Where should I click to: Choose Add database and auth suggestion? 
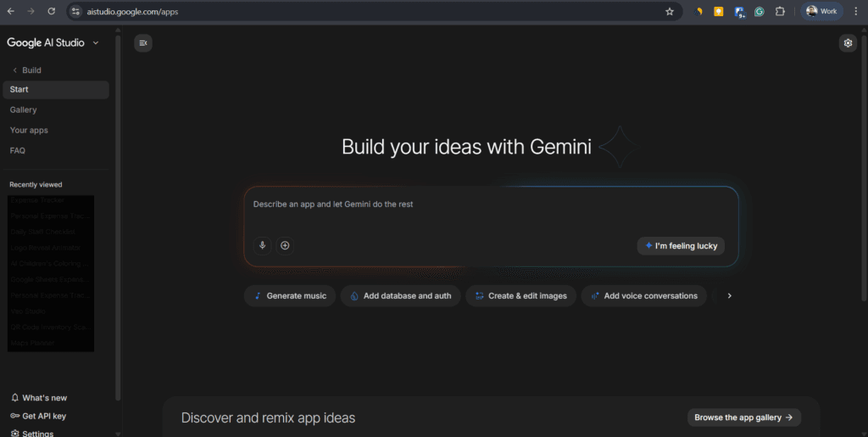tap(400, 296)
